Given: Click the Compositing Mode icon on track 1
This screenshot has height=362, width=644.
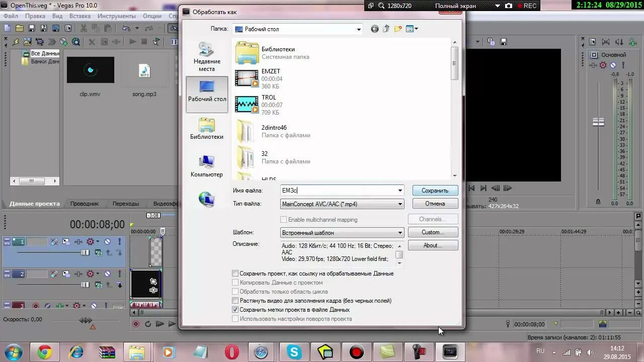Looking at the screenshot, I should click(99, 253).
